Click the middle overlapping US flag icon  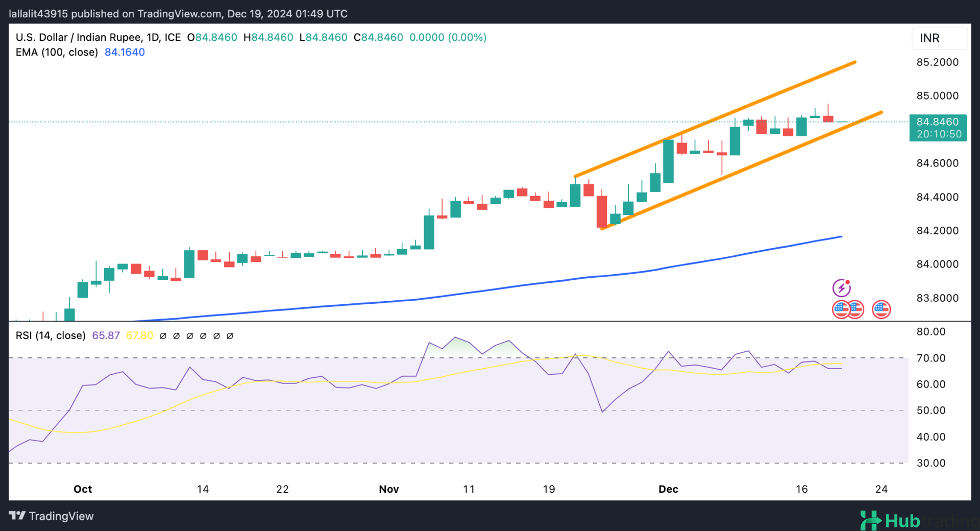coord(856,309)
